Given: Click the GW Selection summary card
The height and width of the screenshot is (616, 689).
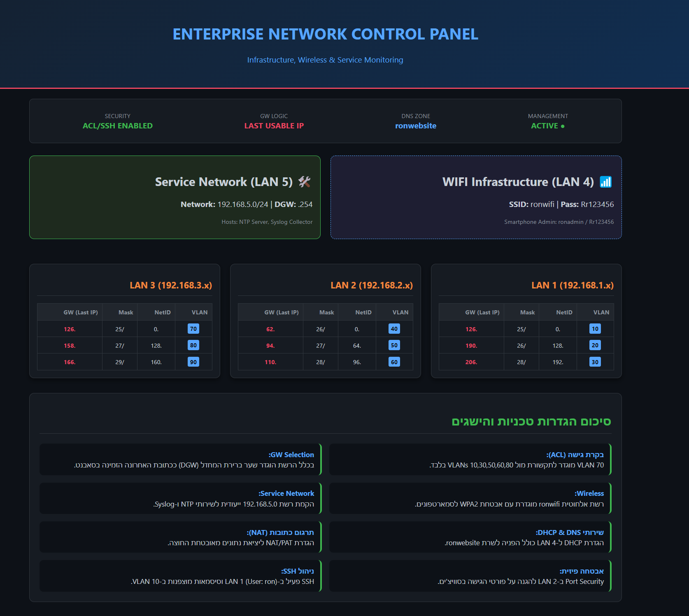Looking at the screenshot, I should pyautogui.click(x=180, y=460).
